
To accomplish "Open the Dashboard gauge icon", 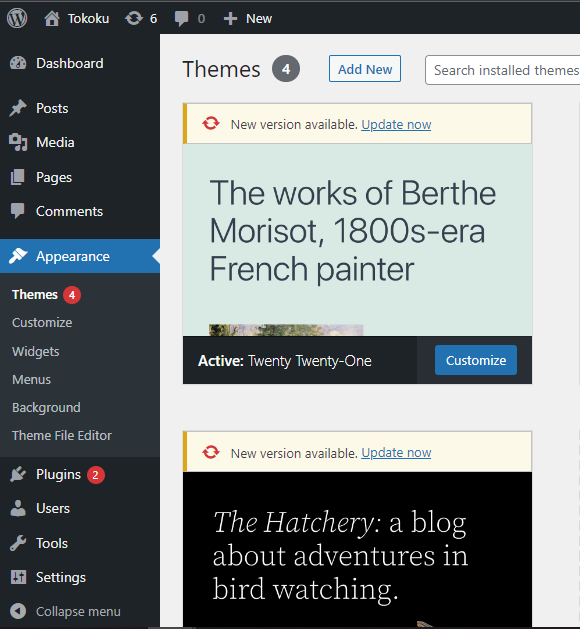I will [x=18, y=63].
